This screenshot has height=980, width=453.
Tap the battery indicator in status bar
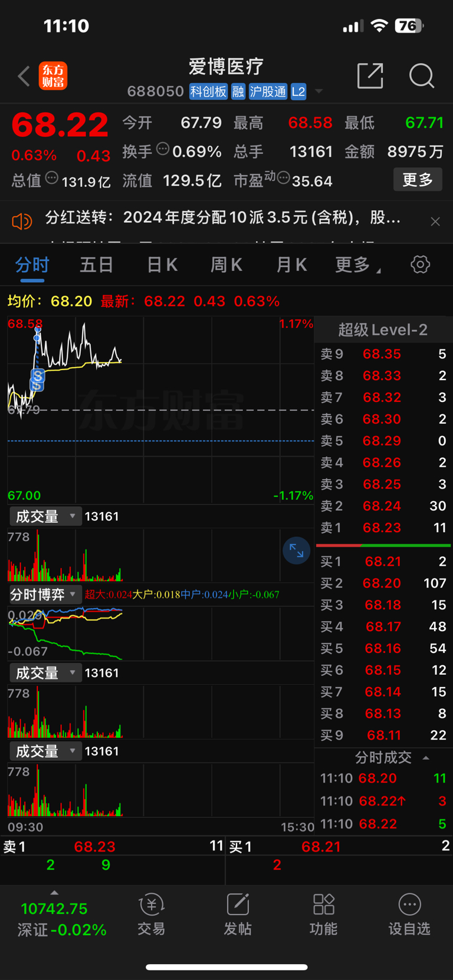tap(410, 26)
